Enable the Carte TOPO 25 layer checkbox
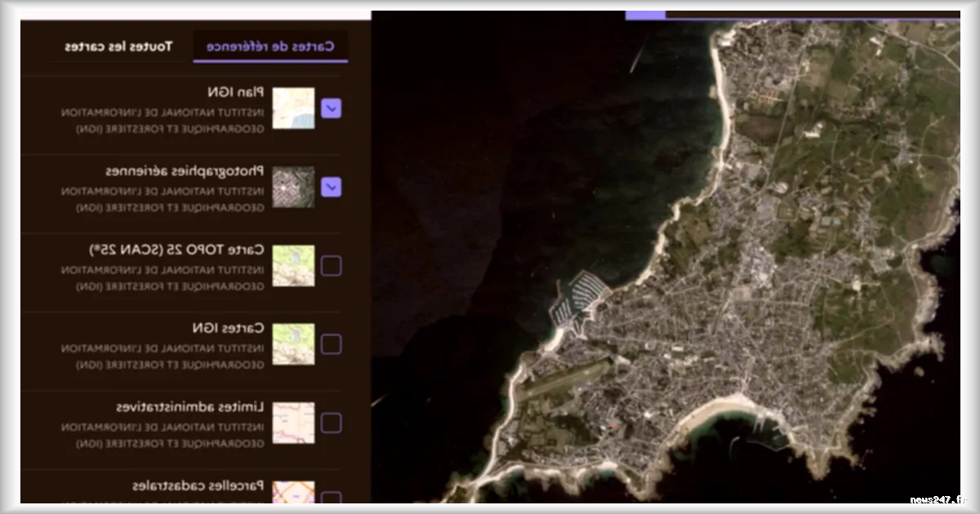The image size is (980, 514). tap(331, 266)
